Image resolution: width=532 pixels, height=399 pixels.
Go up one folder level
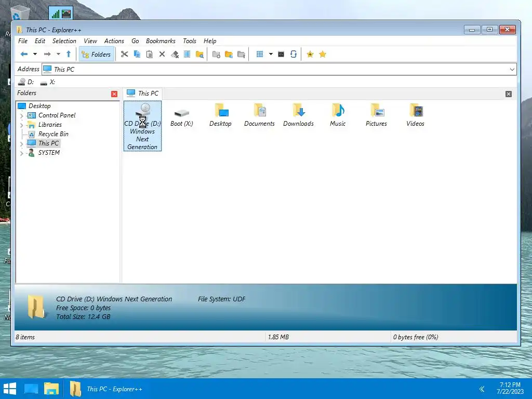click(x=69, y=54)
